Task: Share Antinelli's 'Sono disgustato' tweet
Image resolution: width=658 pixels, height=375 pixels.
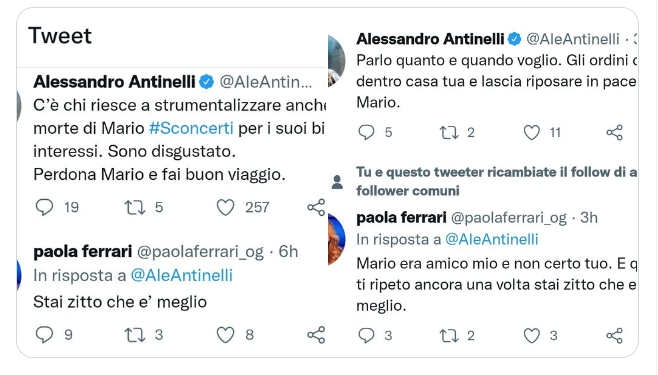Action: point(316,207)
